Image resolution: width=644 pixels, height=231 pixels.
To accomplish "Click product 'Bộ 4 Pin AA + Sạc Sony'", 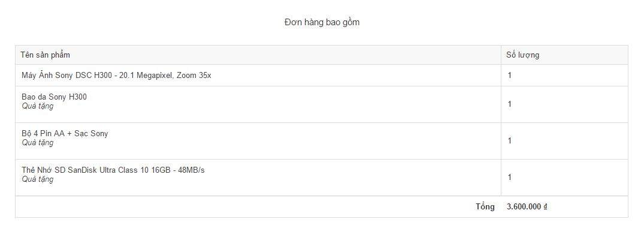I will click(x=65, y=134).
